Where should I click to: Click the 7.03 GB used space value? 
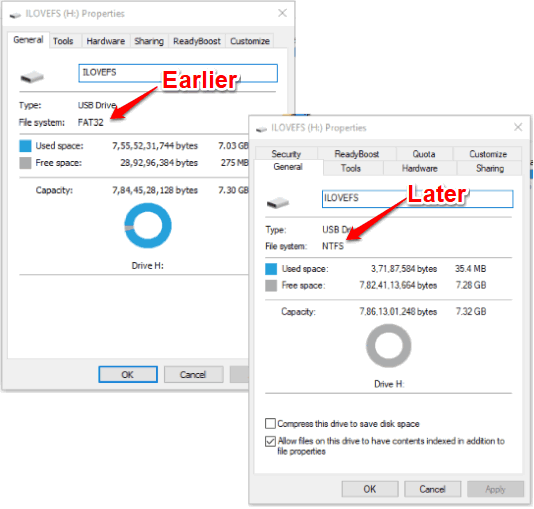point(233,146)
